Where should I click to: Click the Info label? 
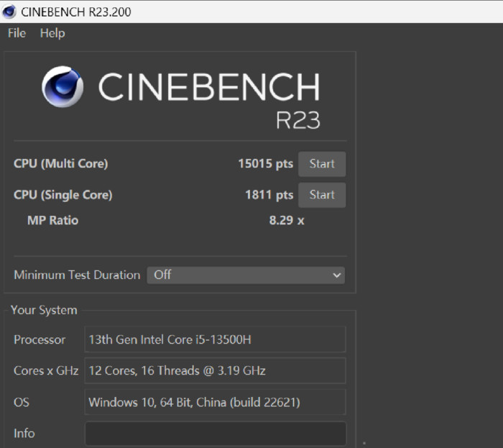(24, 433)
